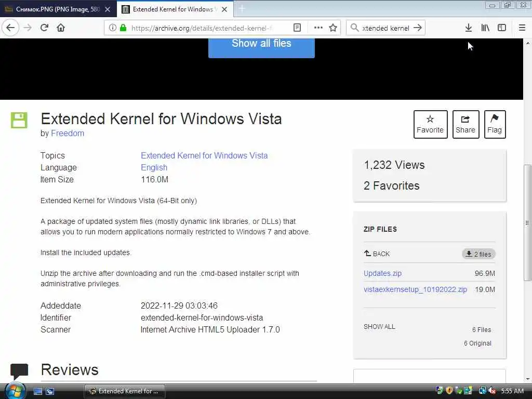Screen dimensions: 532x399
Task: Click the '2 Favorites' text
Action: 392,185
